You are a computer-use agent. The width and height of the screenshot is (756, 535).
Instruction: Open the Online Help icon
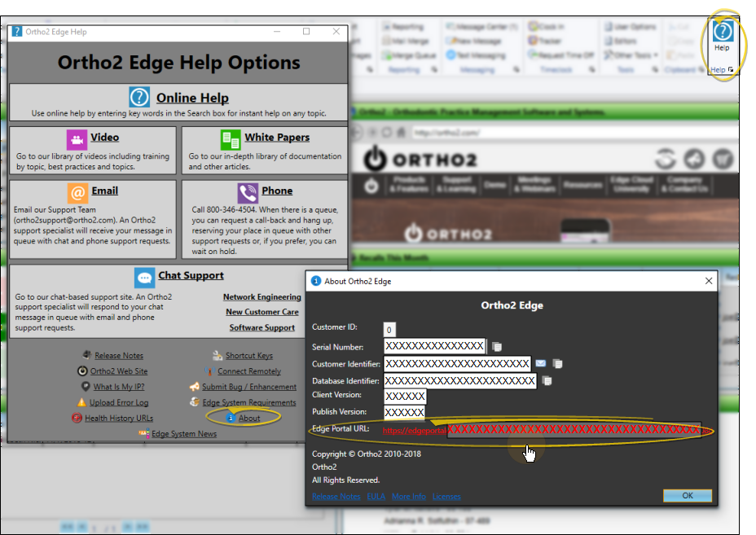pos(139,98)
